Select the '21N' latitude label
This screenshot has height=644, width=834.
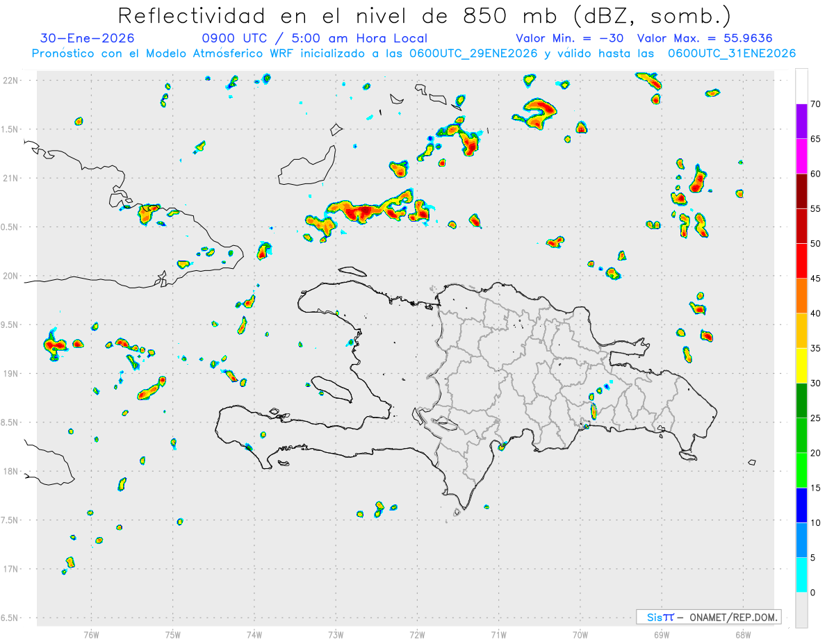click(x=11, y=178)
